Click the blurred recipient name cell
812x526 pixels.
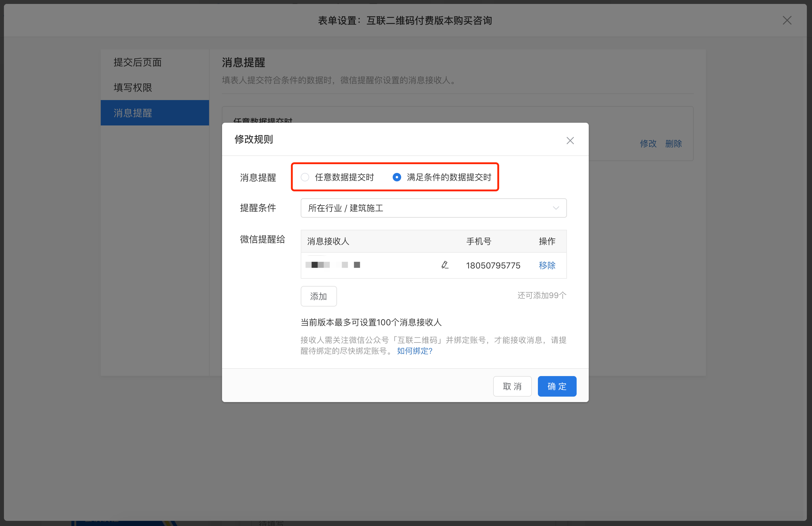coord(333,265)
